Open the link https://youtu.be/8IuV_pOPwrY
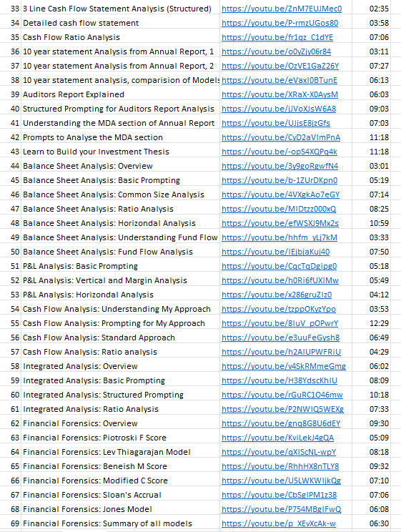 tap(280, 323)
